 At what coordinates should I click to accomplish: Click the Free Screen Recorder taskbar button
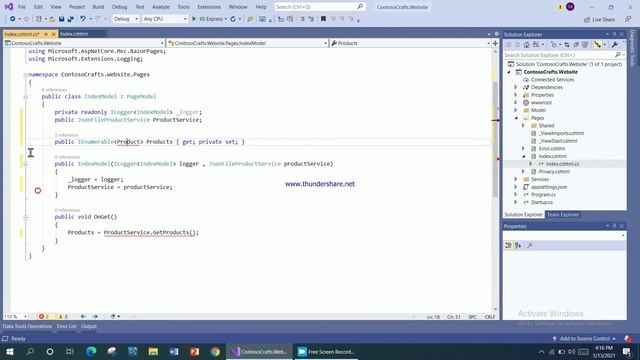tap(326, 351)
